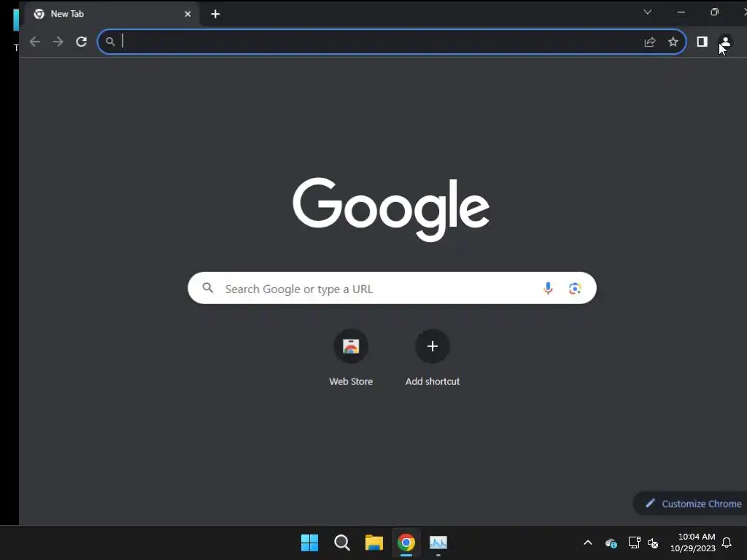This screenshot has height=560, width=747.
Task: Open File Explorer from the taskbar
Action: (x=374, y=542)
